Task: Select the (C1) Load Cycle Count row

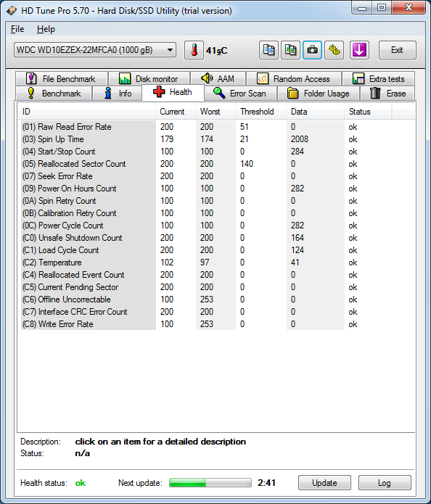Action: pos(206,250)
